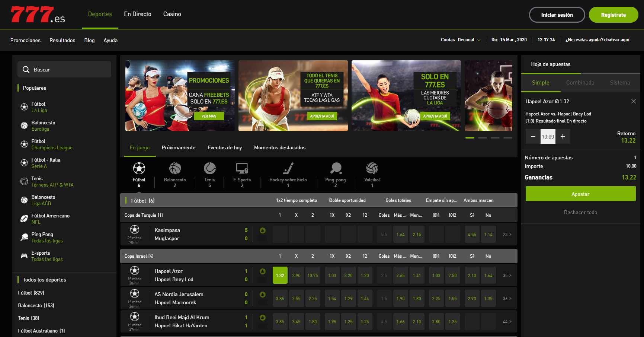Open the En Directo tab

pos(138,14)
